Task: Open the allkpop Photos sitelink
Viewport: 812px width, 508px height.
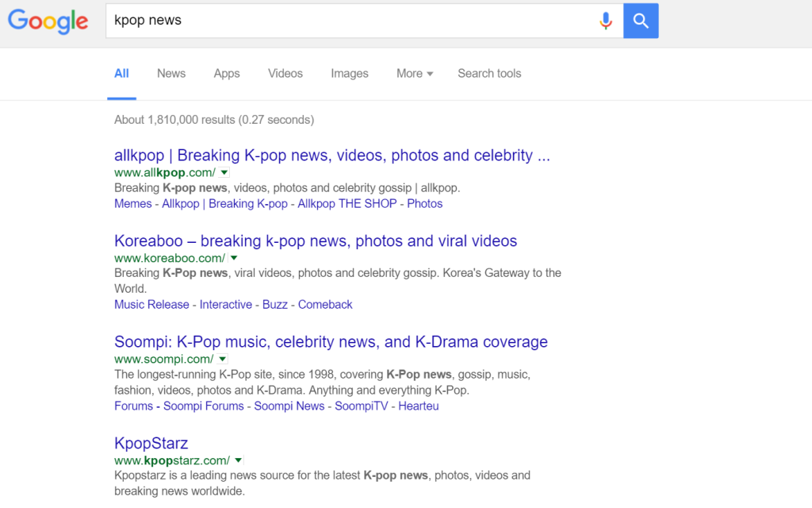Action: click(x=425, y=204)
